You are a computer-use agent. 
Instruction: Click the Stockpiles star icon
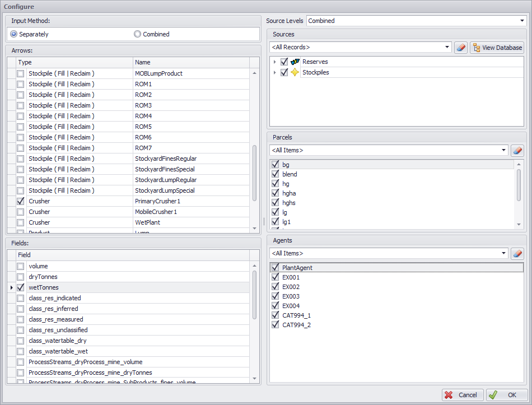click(295, 72)
